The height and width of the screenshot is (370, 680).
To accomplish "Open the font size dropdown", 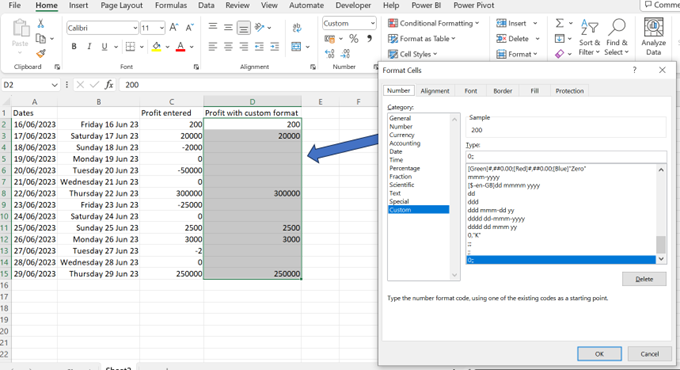I will [x=161, y=28].
